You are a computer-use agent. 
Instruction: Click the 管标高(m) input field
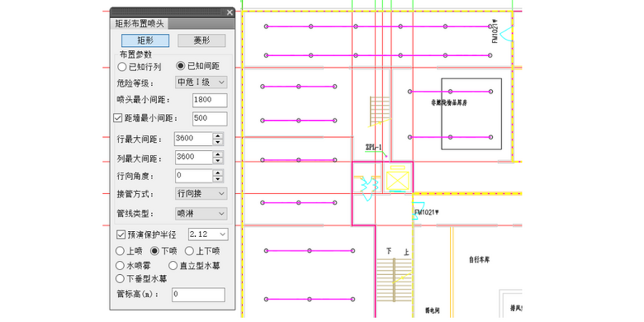199,295
